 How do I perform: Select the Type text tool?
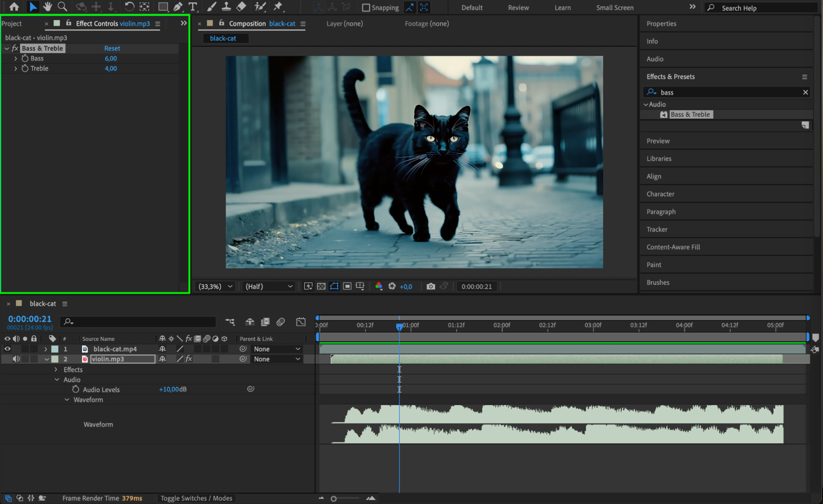[192, 7]
